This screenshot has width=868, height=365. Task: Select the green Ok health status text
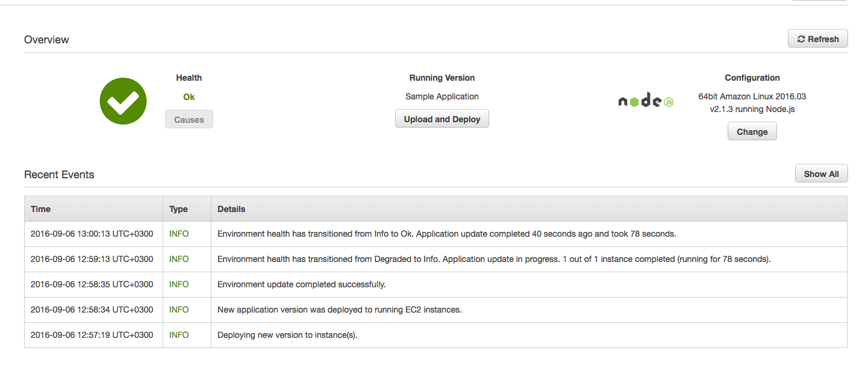[x=189, y=97]
